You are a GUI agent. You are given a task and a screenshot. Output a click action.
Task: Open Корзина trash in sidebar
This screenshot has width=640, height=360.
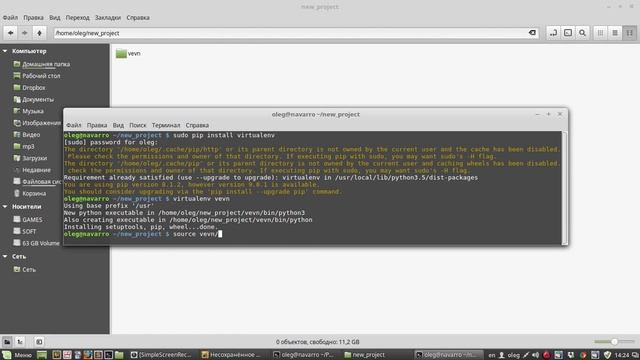point(29,193)
